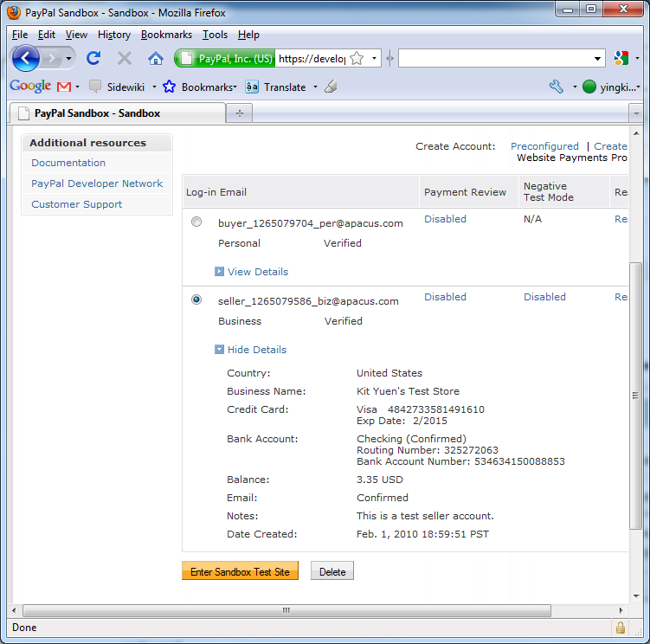Click the horizontal scrollbar at the page bottom
650x644 pixels.
(286, 609)
